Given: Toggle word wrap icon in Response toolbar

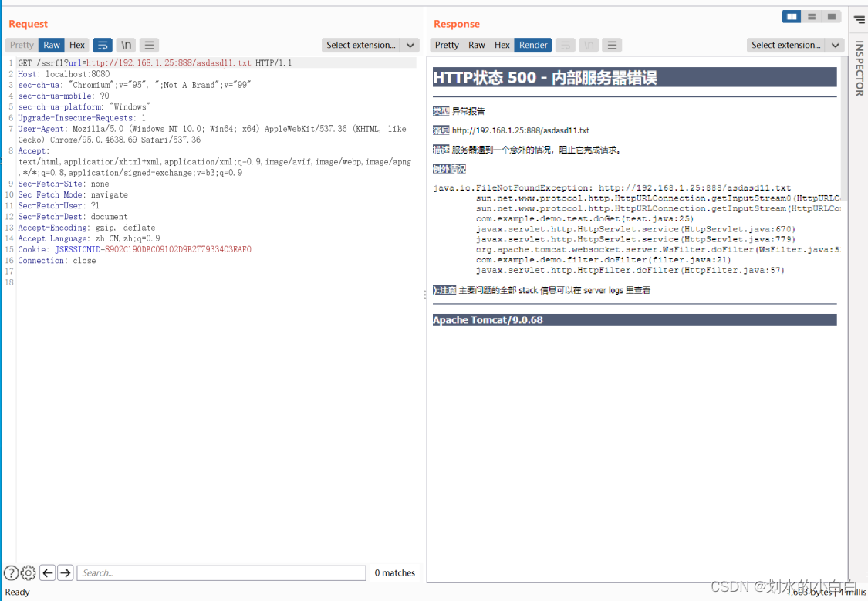Looking at the screenshot, I should pos(566,46).
